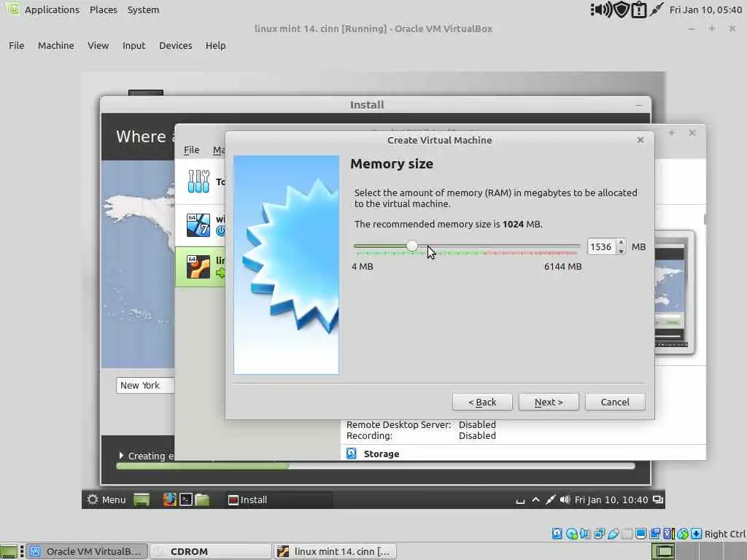Open the Input menu
Screen dimensions: 747x560
pyautogui.click(x=133, y=45)
